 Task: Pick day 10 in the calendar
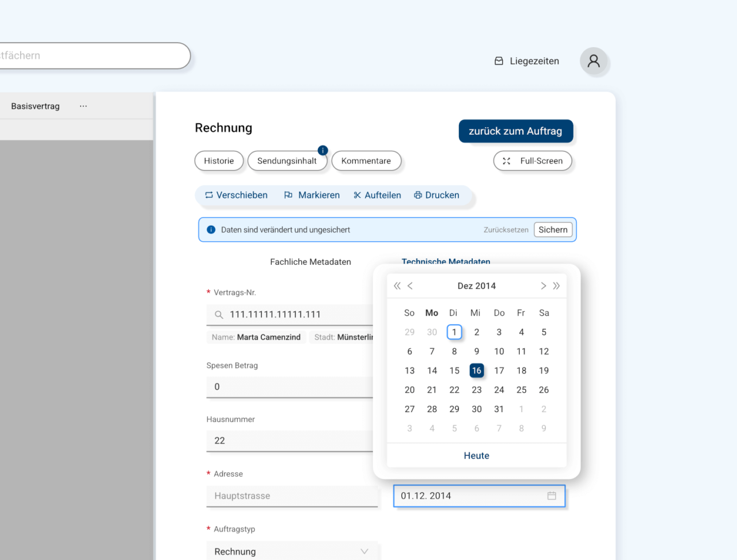pos(499,352)
